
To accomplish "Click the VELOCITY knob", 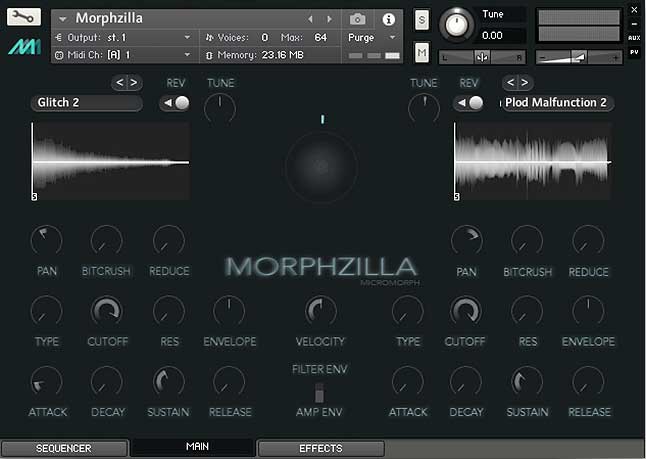I will pyautogui.click(x=321, y=311).
